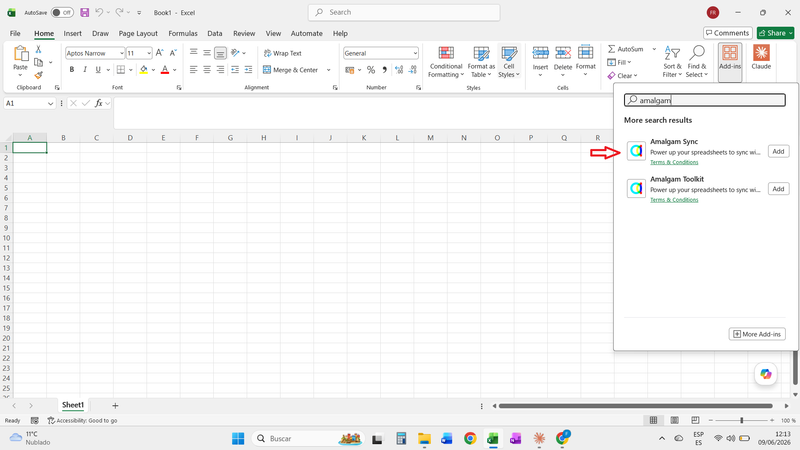Screen dimensions: 800x450
Task: Open Font dialog launcher
Action: 179,88
